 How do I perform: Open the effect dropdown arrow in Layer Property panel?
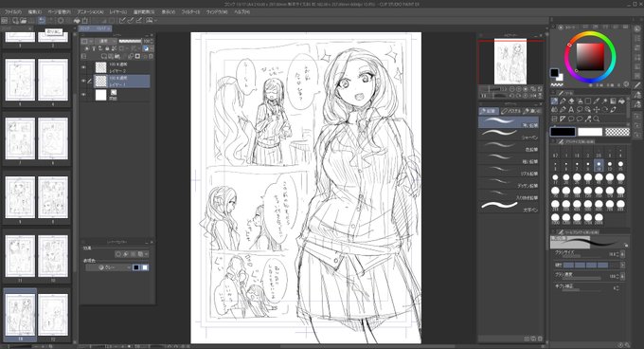(x=146, y=254)
